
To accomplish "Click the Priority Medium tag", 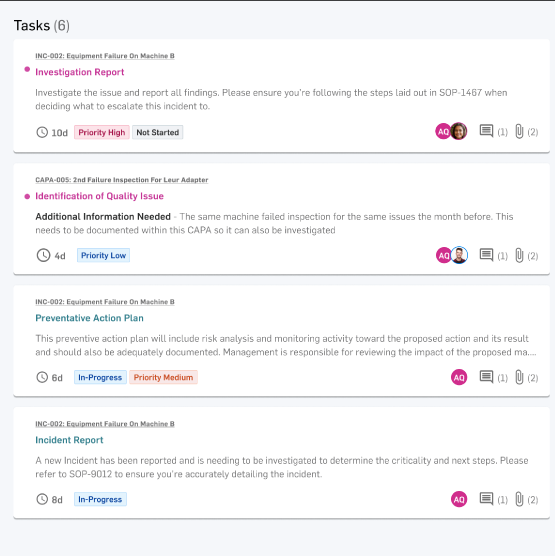I will coord(163,377).
